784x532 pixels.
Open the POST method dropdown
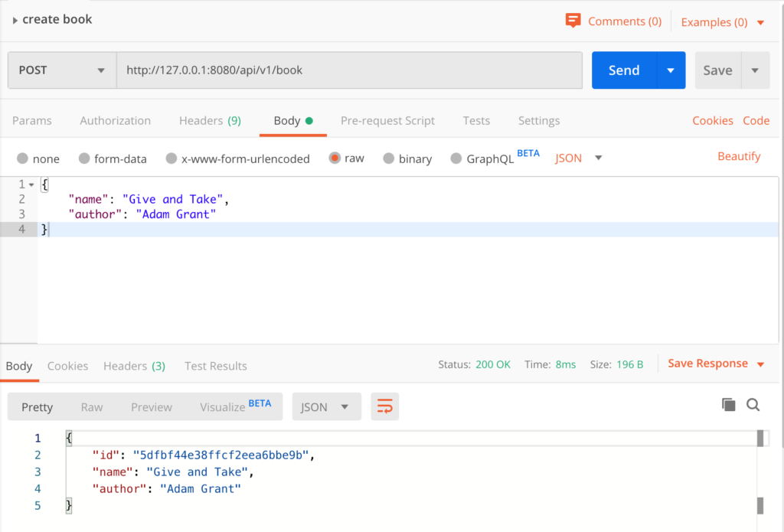(x=62, y=70)
